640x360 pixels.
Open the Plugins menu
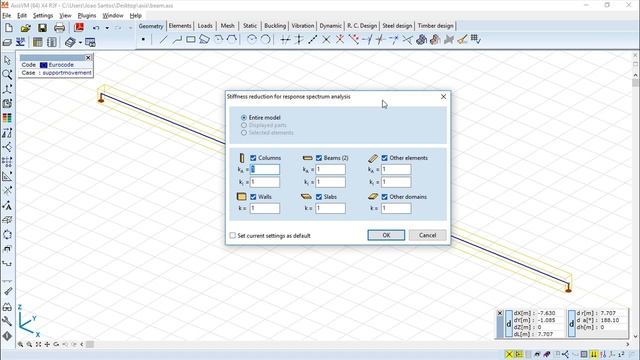click(87, 16)
